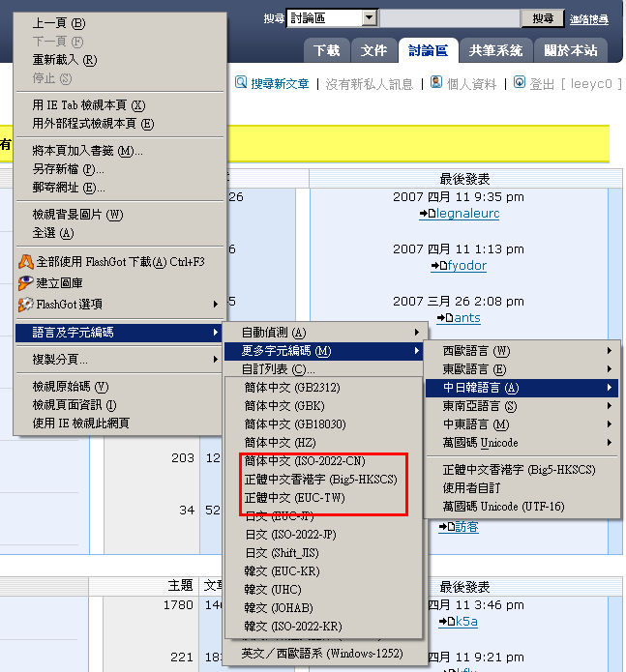This screenshot has height=672, width=626.
Task: Open the 進階搜尋 link
Action: 589,19
